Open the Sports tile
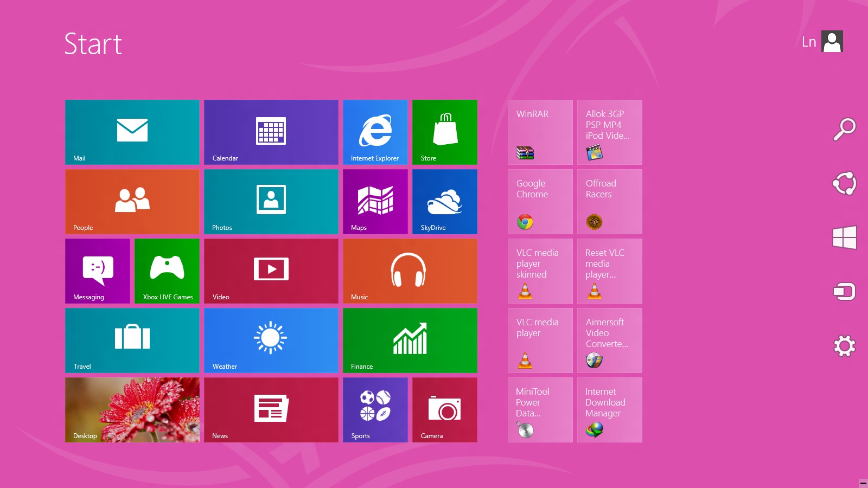This screenshot has height=488, width=868. click(x=375, y=410)
